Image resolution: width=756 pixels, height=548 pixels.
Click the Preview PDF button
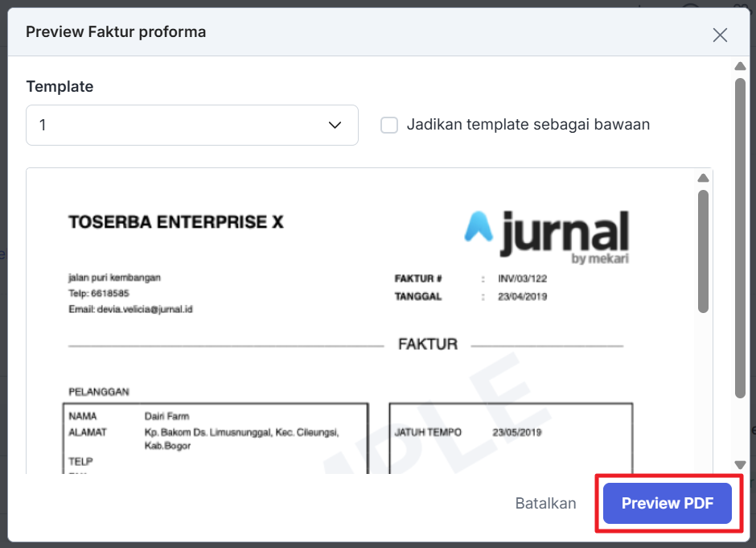click(667, 504)
